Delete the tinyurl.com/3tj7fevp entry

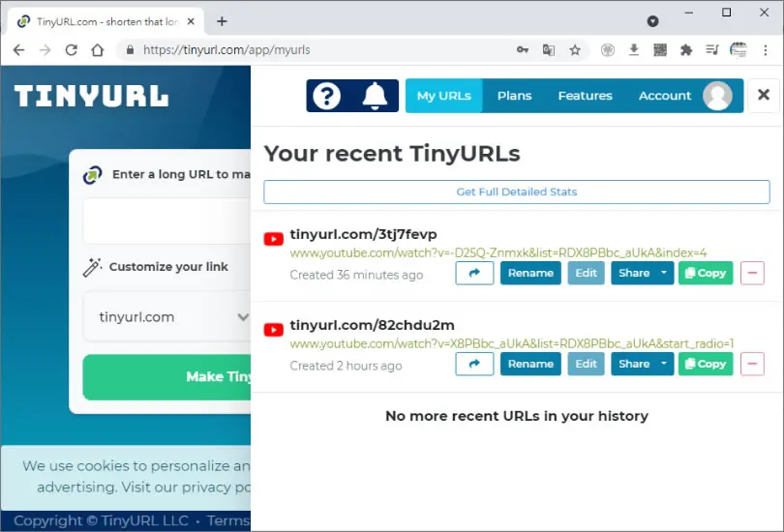pos(752,273)
